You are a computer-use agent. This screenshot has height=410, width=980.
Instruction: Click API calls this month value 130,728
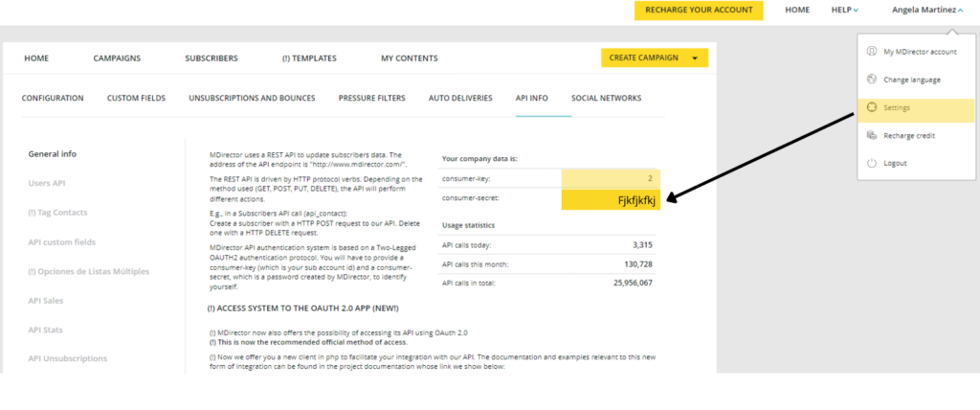pos(638,264)
